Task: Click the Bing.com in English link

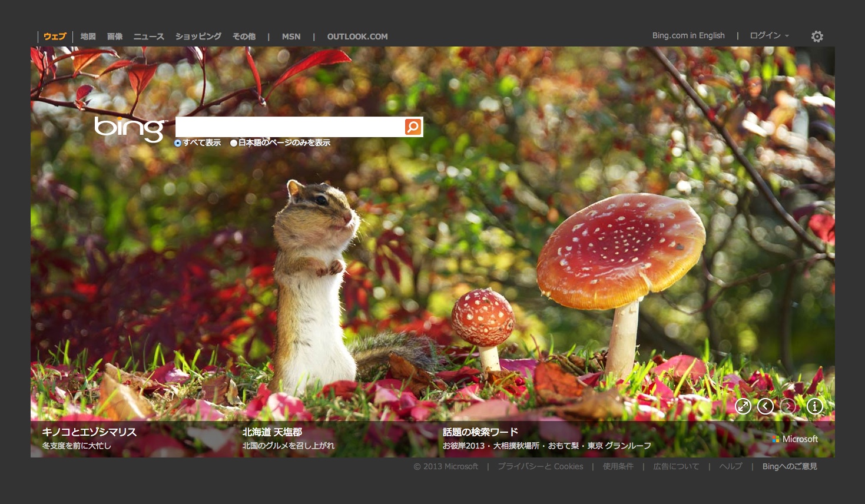Action: [688, 36]
